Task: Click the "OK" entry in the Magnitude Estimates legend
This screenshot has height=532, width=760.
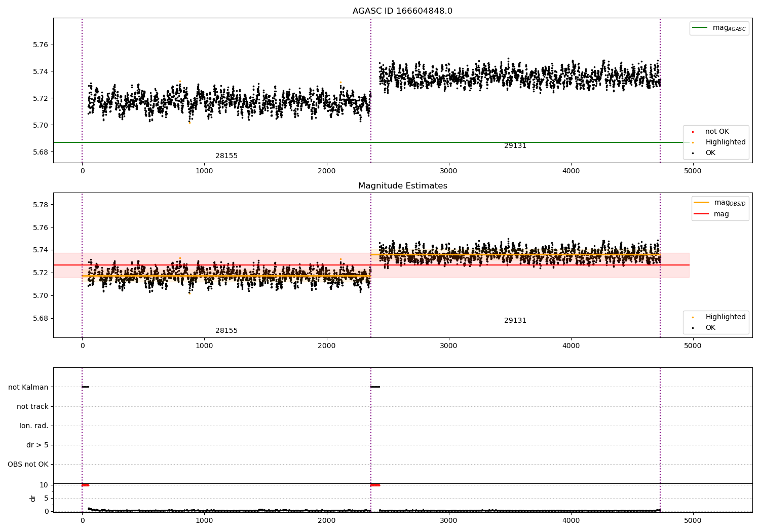Action: click(x=710, y=328)
